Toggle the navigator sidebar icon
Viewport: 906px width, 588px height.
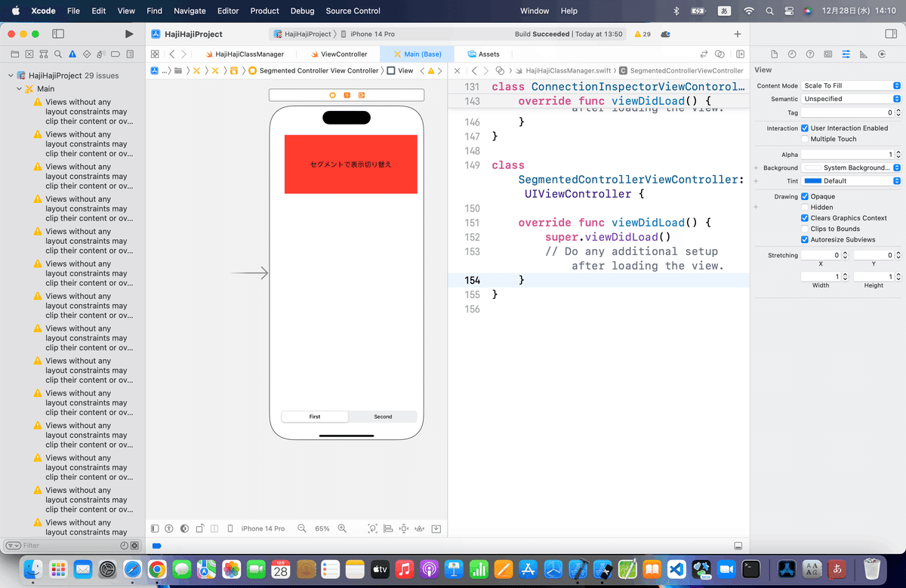58,34
